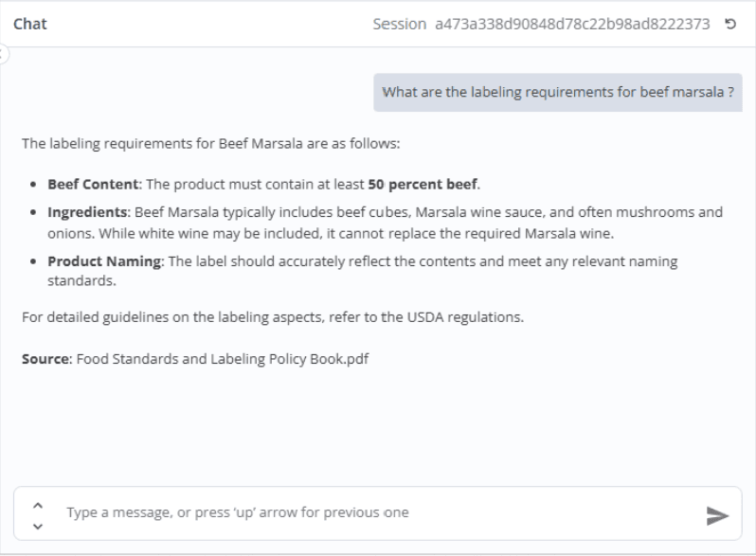The height and width of the screenshot is (556, 756).
Task: Click the 'Product Naming' bullet heading
Action: coord(104,261)
